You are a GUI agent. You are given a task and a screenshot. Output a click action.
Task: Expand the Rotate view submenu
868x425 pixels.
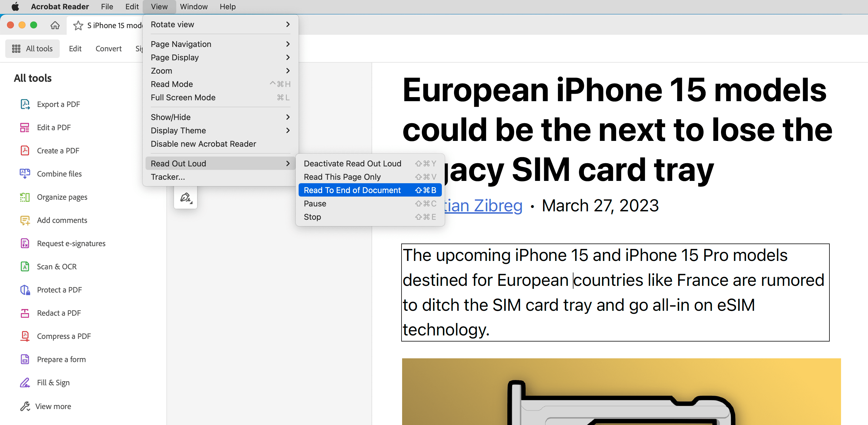pyautogui.click(x=220, y=24)
